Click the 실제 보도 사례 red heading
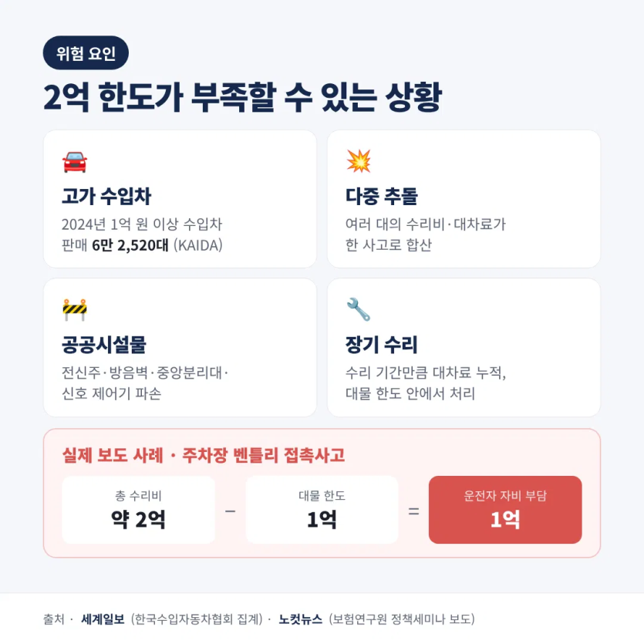The image size is (644, 644). [x=204, y=455]
